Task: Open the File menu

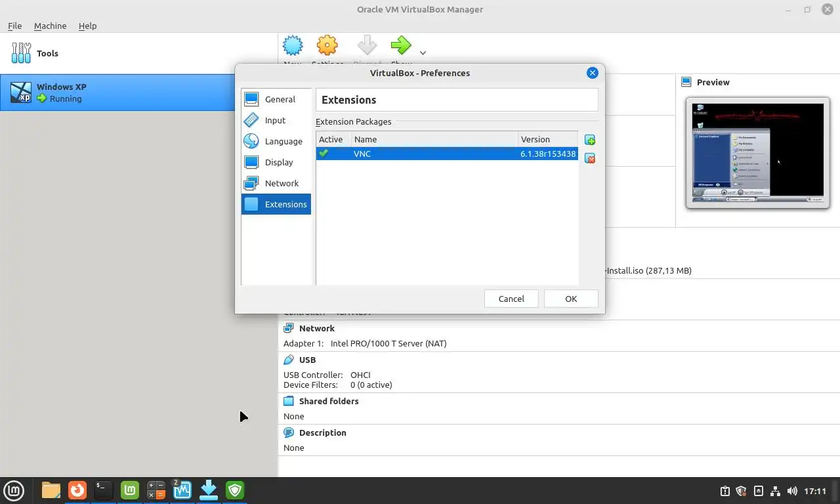Action: pos(14,26)
